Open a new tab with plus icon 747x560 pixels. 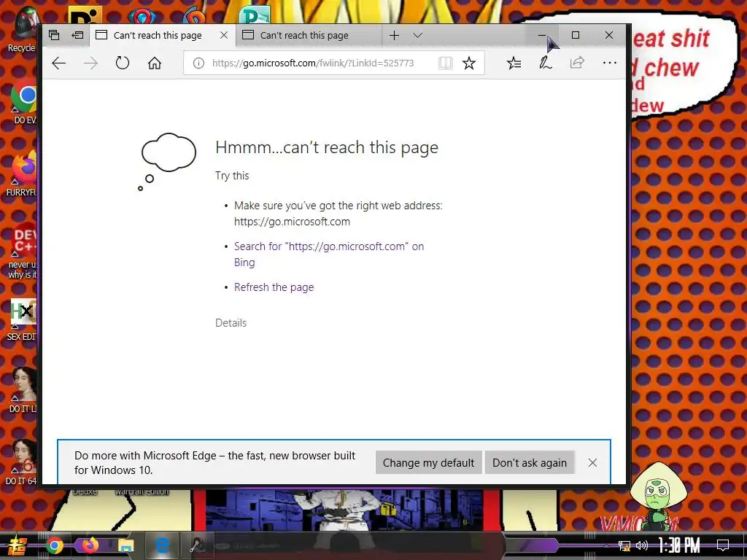[x=394, y=35]
